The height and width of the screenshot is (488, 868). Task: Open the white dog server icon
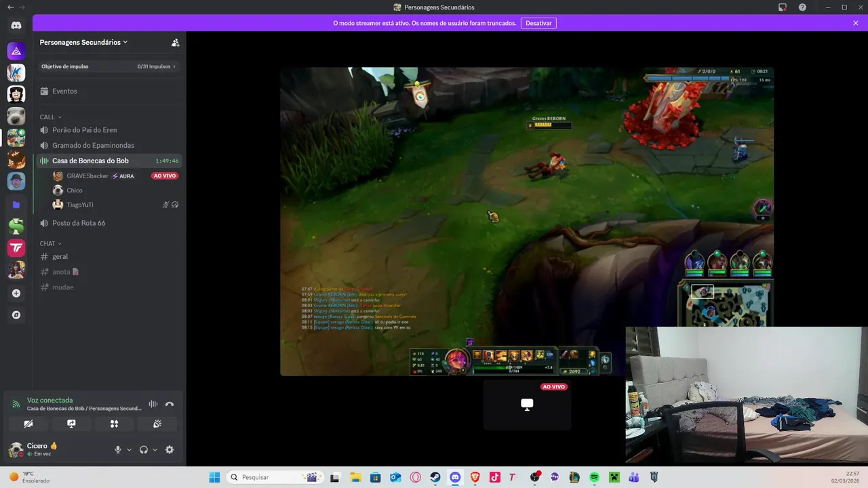[16, 116]
